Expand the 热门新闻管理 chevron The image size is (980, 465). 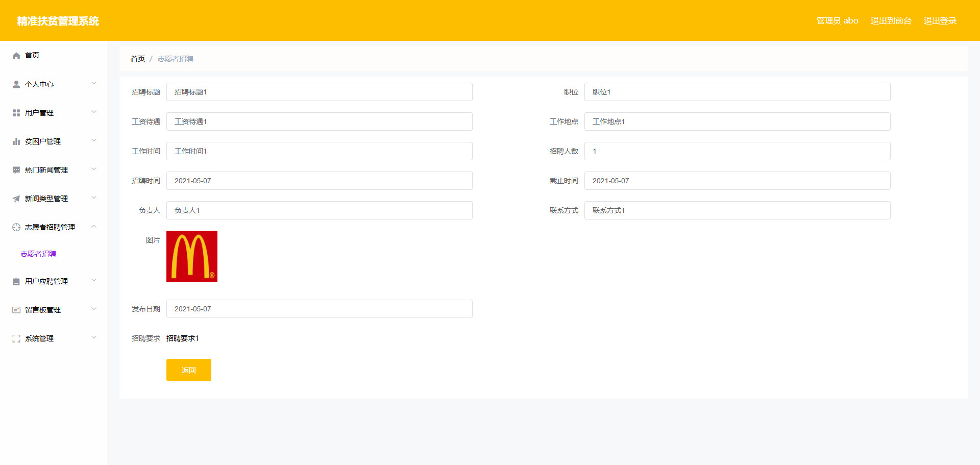[94, 169]
